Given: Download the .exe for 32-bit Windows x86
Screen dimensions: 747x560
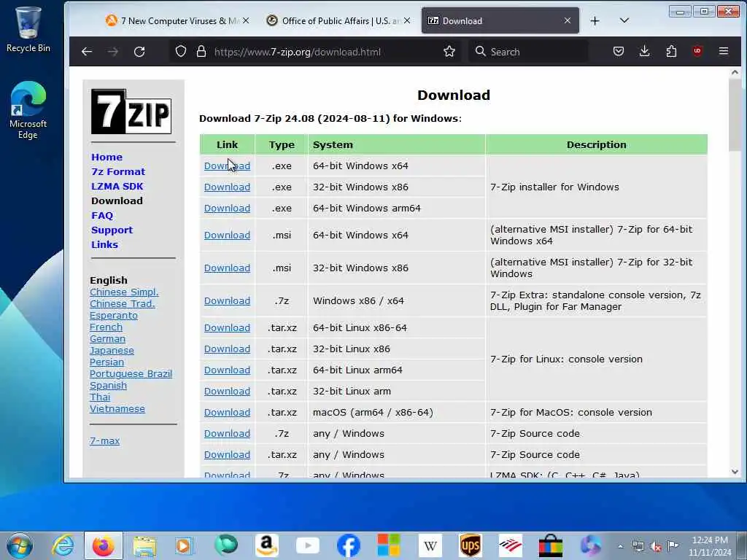Looking at the screenshot, I should (227, 187).
